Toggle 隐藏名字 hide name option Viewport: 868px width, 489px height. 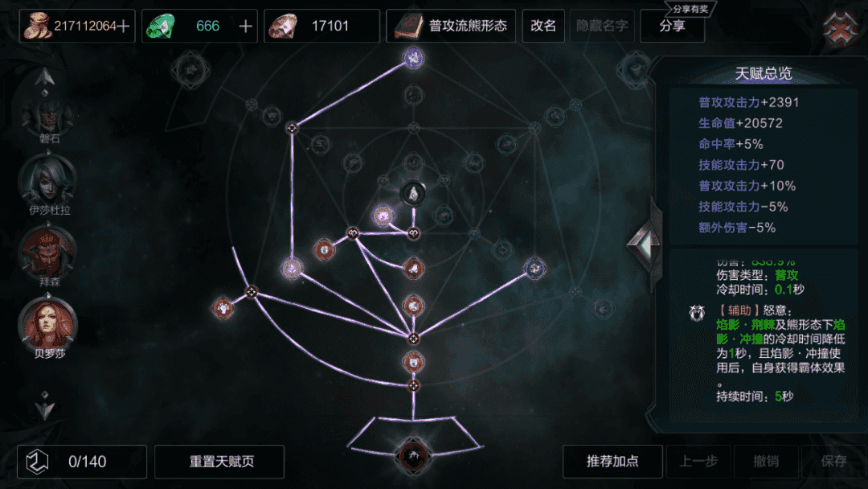coord(602,26)
